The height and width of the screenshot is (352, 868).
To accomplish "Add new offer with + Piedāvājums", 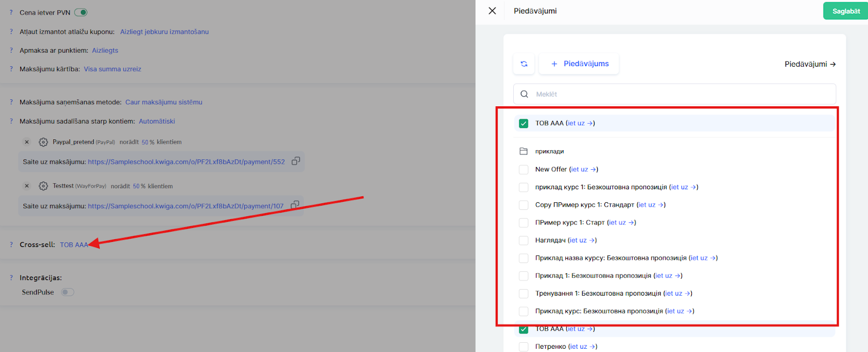I will [x=579, y=64].
